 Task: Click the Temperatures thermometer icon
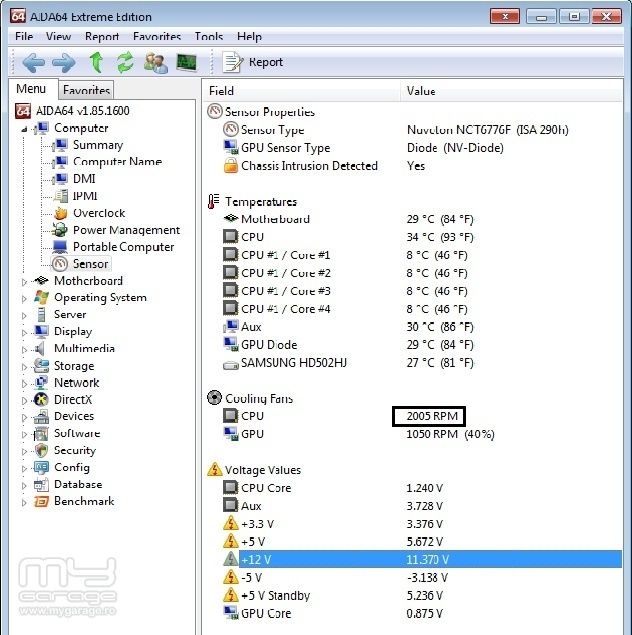213,201
